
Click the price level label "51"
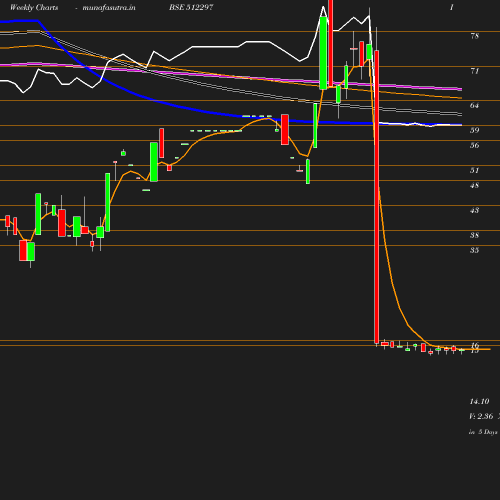[x=475, y=170]
